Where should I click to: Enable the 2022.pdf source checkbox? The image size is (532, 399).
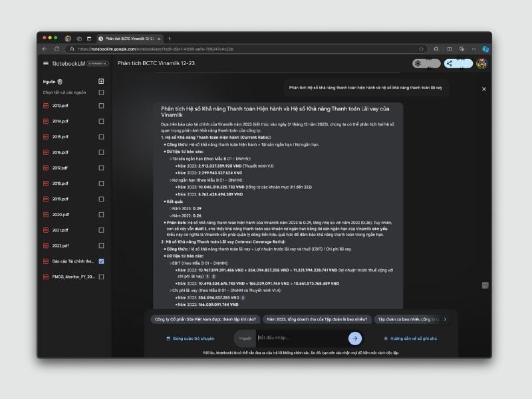101,246
